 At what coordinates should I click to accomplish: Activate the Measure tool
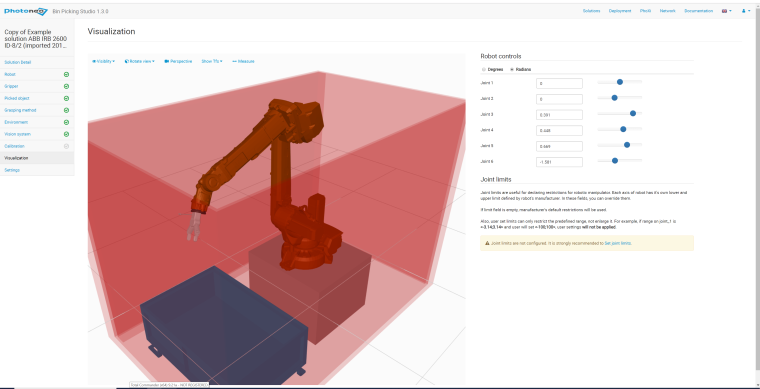click(243, 62)
